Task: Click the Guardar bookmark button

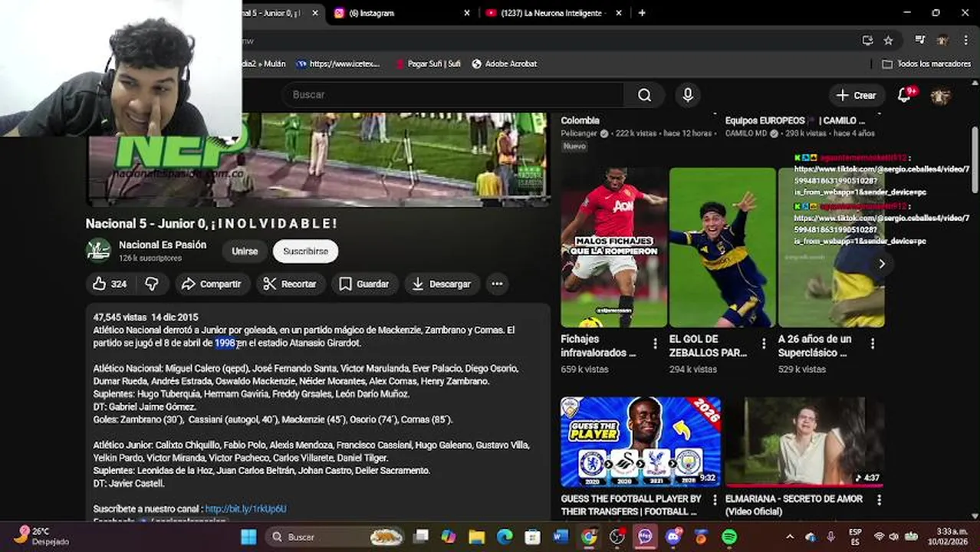Action: [x=364, y=284]
